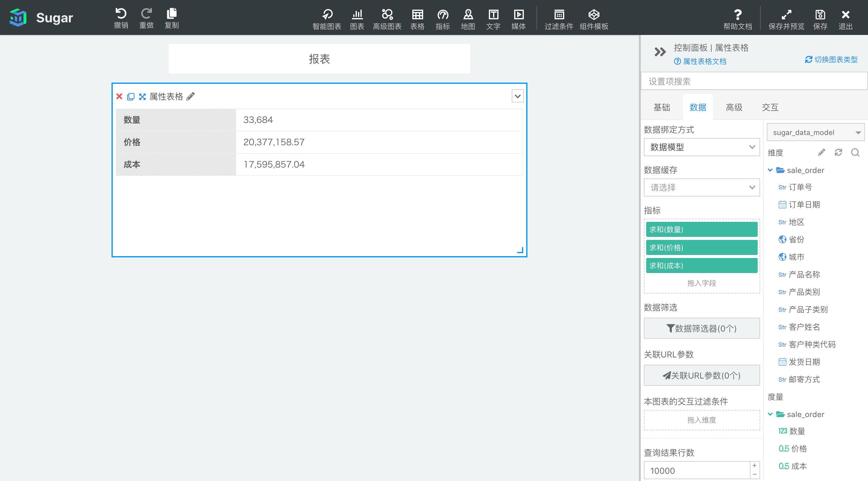Image resolution: width=868 pixels, height=481 pixels.
Task: Click the 查询结果行数 10000 input
Action: pyautogui.click(x=697, y=470)
